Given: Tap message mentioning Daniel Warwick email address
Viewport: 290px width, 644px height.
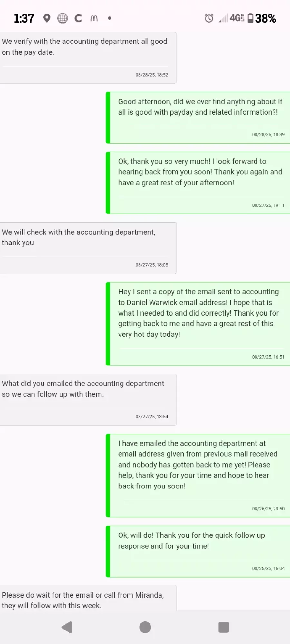Looking at the screenshot, I should click(198, 313).
